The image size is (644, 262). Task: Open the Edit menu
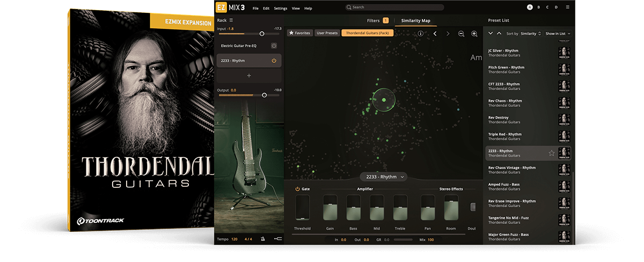pos(266,8)
